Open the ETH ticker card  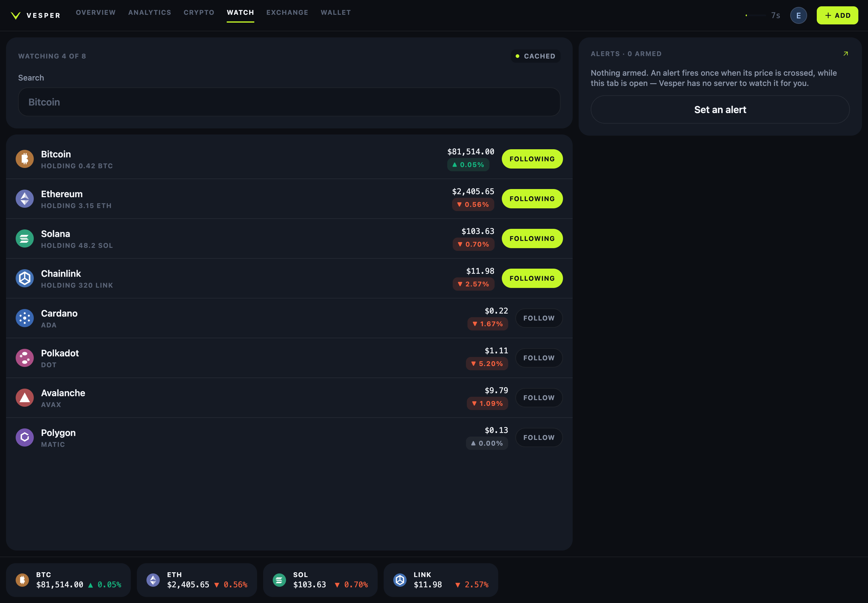click(197, 580)
